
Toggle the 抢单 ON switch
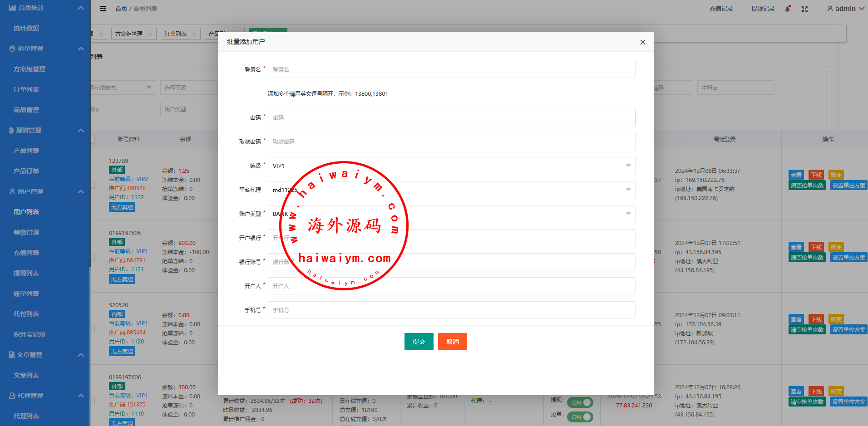pos(580,417)
